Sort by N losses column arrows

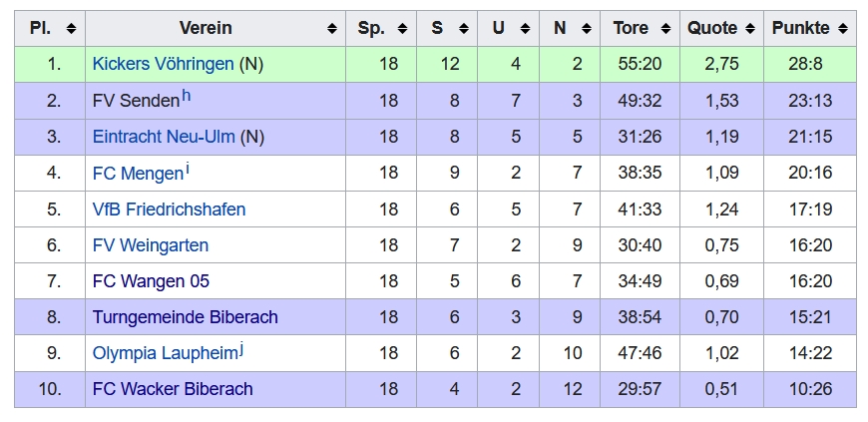coord(587,29)
